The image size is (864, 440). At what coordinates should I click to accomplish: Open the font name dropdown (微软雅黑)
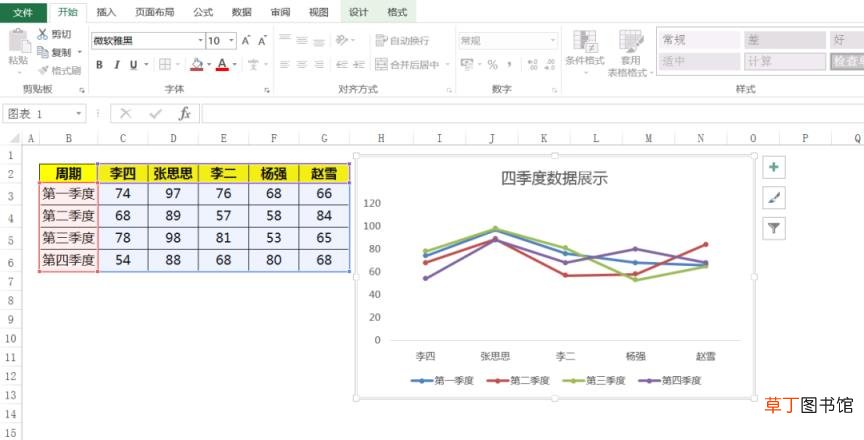click(200, 40)
